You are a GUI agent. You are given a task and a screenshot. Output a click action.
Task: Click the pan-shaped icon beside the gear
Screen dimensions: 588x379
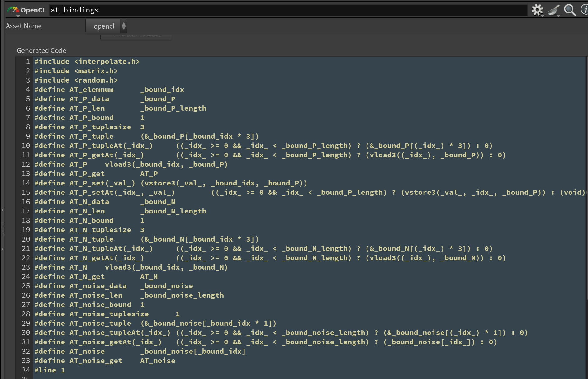[x=553, y=10]
